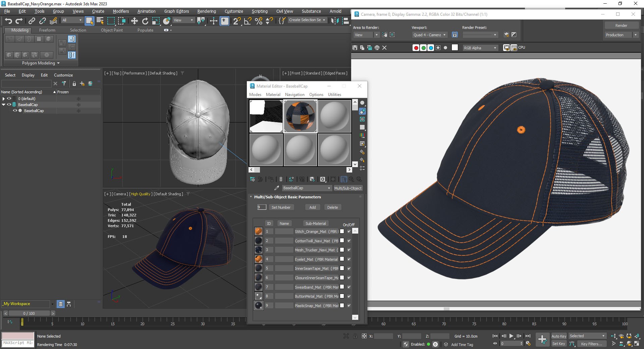Choose the Select and Move tool
Image resolution: width=644 pixels, height=349 pixels.
pyautogui.click(x=134, y=21)
